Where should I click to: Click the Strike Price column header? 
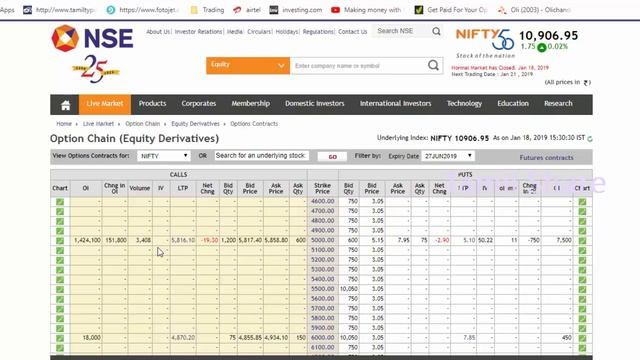[322, 188]
